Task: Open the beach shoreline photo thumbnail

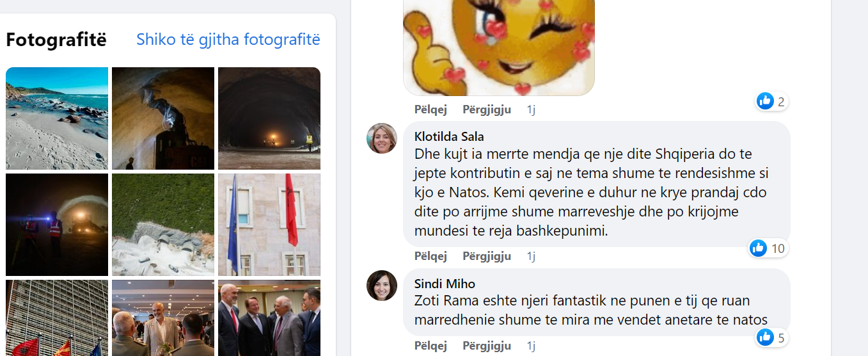Action: (x=57, y=118)
